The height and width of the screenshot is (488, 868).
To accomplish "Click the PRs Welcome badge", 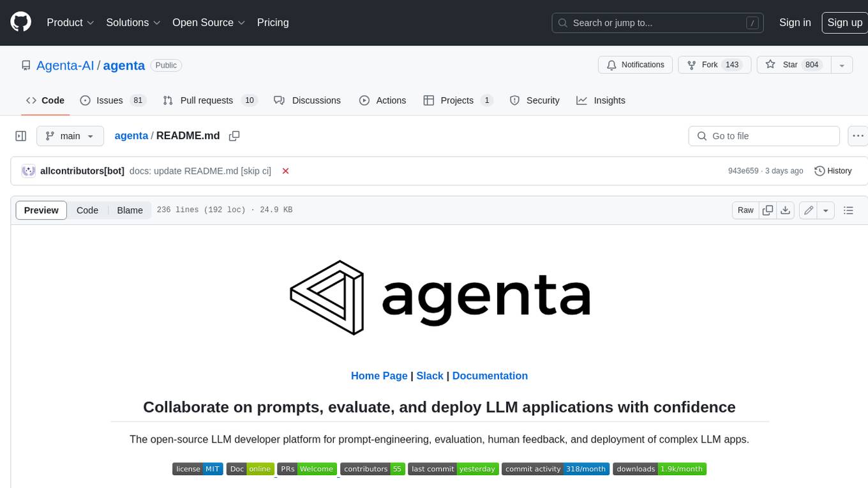I will [307, 469].
